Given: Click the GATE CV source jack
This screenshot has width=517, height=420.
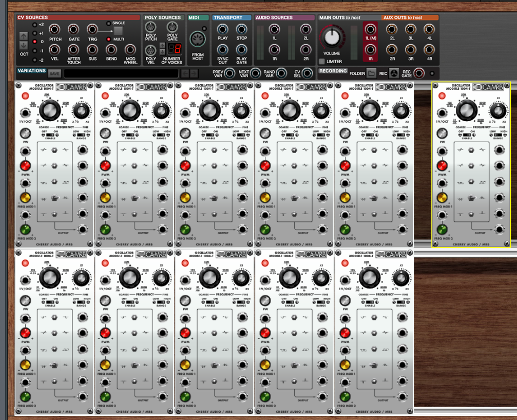Looking at the screenshot, I should 73,30.
